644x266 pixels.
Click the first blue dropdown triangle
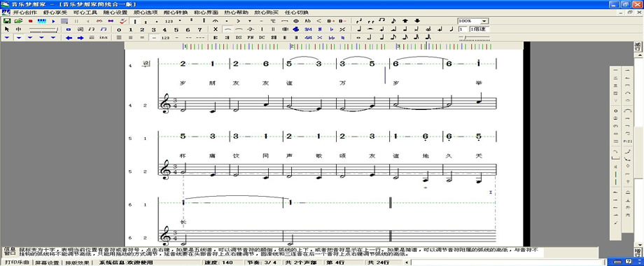coord(7,37)
